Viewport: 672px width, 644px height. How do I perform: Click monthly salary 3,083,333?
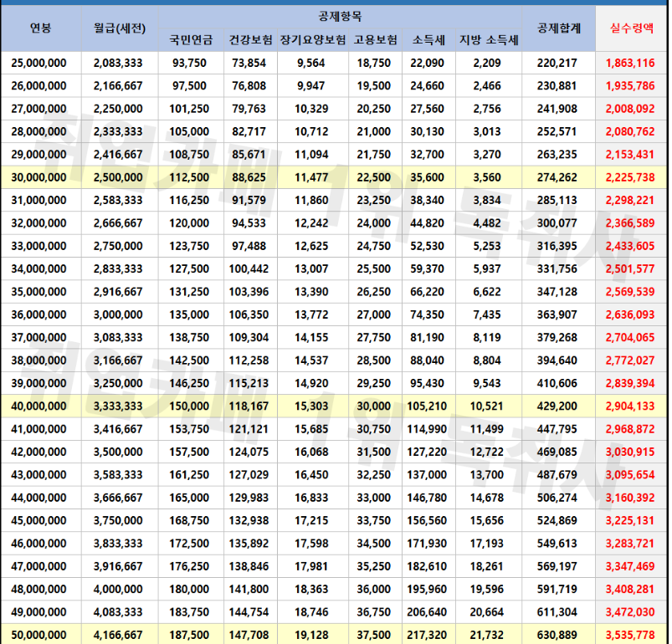coord(118,338)
